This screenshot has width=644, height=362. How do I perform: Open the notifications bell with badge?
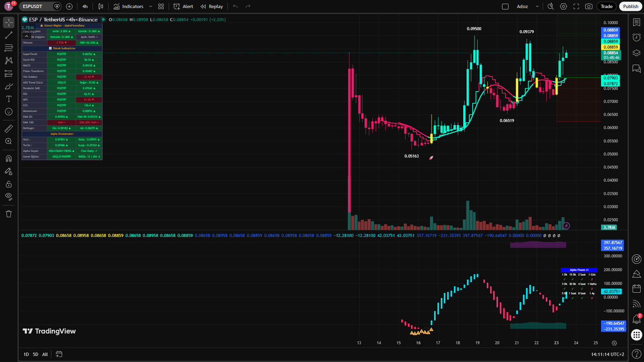[x=636, y=320]
